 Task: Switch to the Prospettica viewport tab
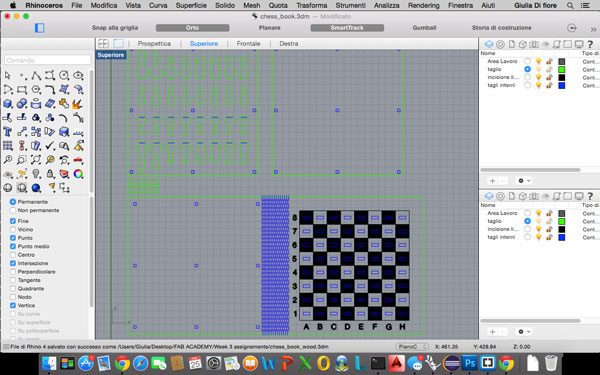(x=154, y=44)
